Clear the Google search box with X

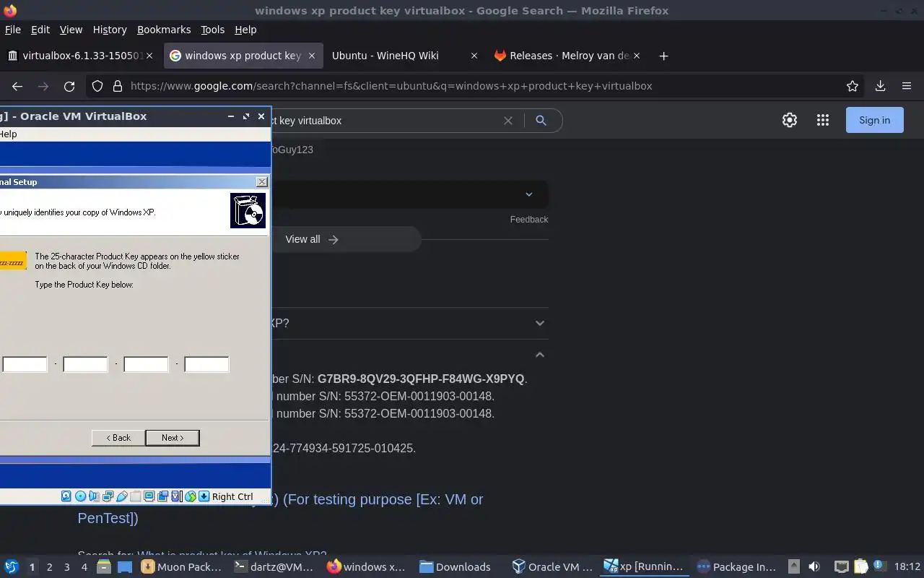pos(508,121)
